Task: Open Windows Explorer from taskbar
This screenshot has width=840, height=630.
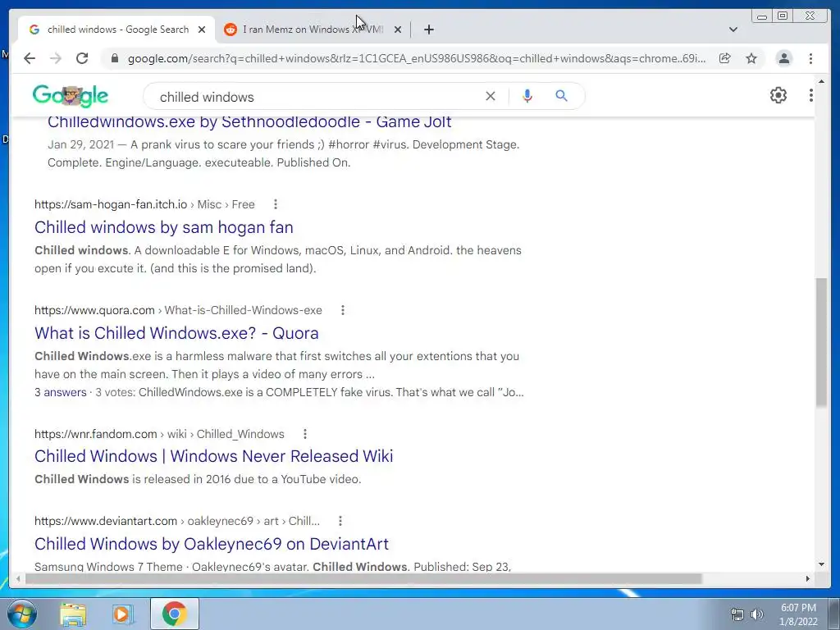Action: (73, 614)
